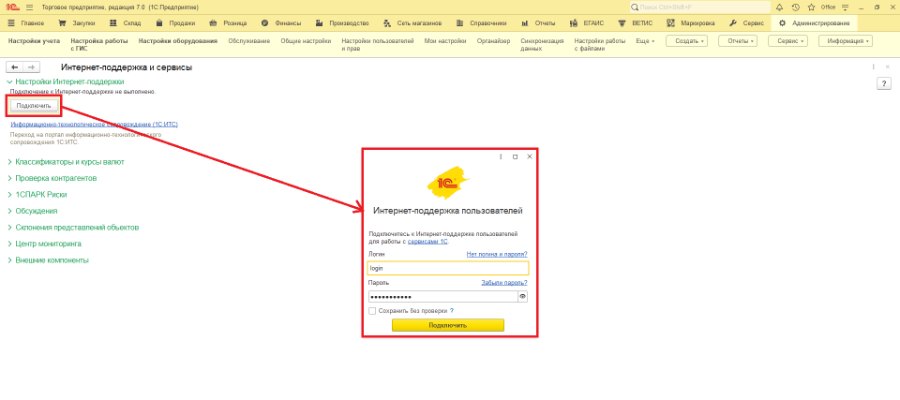Expand Центр мониторинга section
900x400 pixels.
click(x=44, y=244)
